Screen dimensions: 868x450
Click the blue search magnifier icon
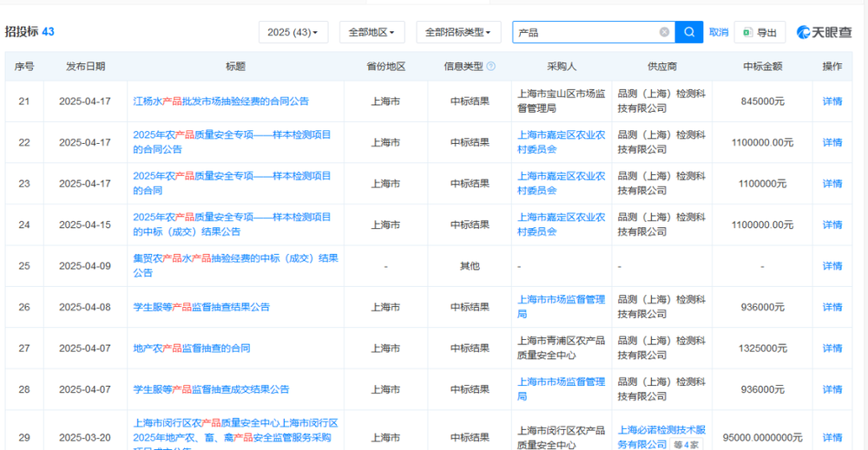[689, 32]
